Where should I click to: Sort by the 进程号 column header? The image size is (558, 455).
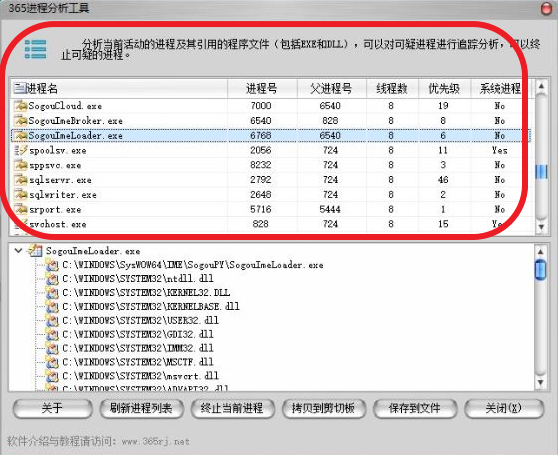[262, 88]
